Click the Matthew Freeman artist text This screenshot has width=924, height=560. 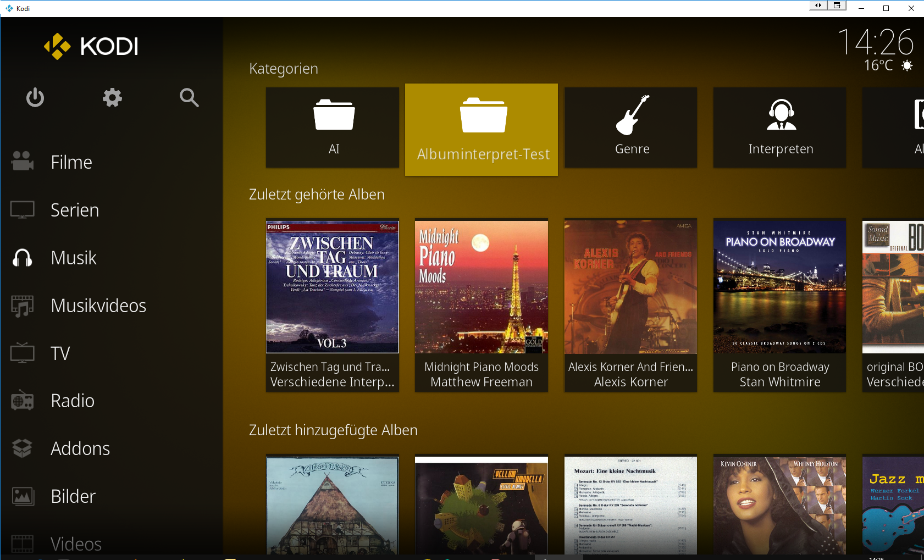[x=482, y=382]
